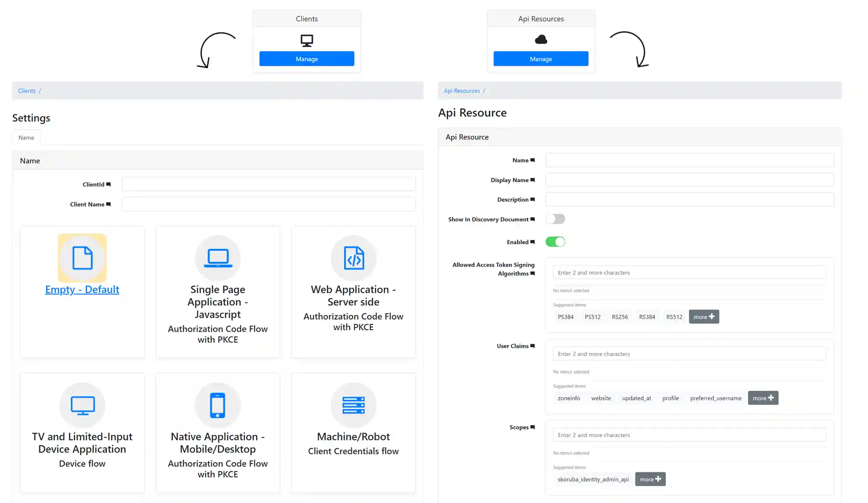
Task: Enable Show In Discovery Document
Action: click(555, 219)
